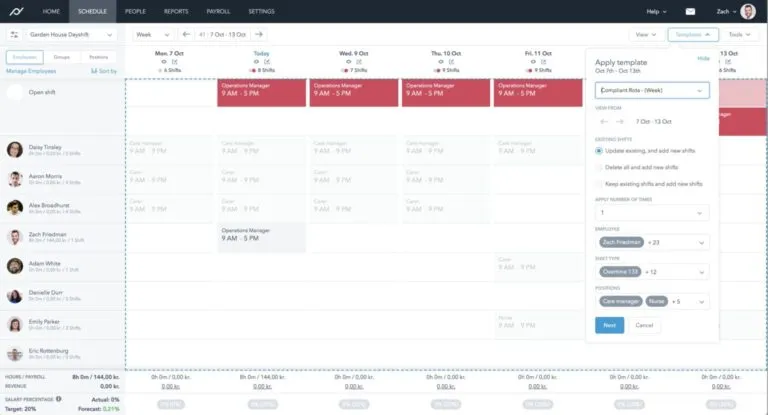Click the Manage Employees link
Viewport: 768px width, 415px height.
(31, 72)
